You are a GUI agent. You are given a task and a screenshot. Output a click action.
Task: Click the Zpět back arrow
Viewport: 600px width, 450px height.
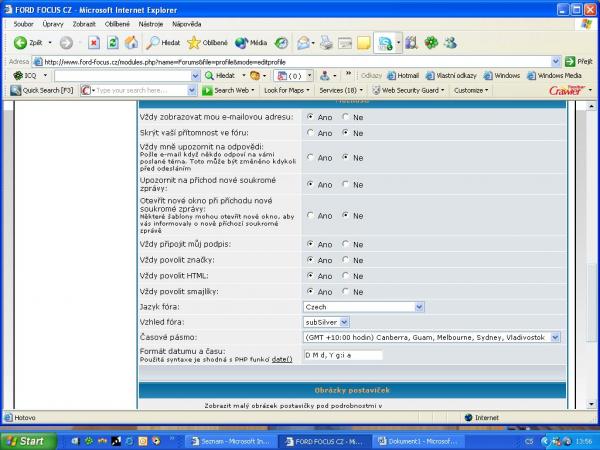point(28,43)
